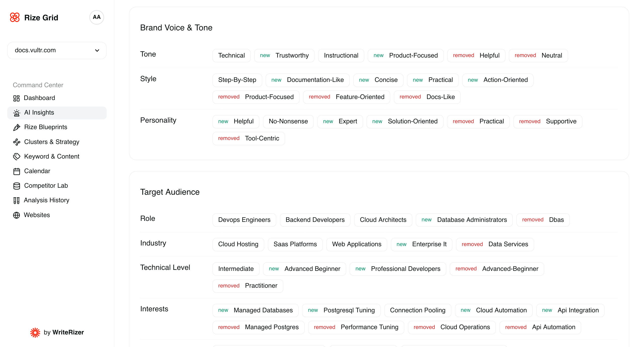Select Dashboard in the Command Center menu

pyautogui.click(x=39, y=98)
